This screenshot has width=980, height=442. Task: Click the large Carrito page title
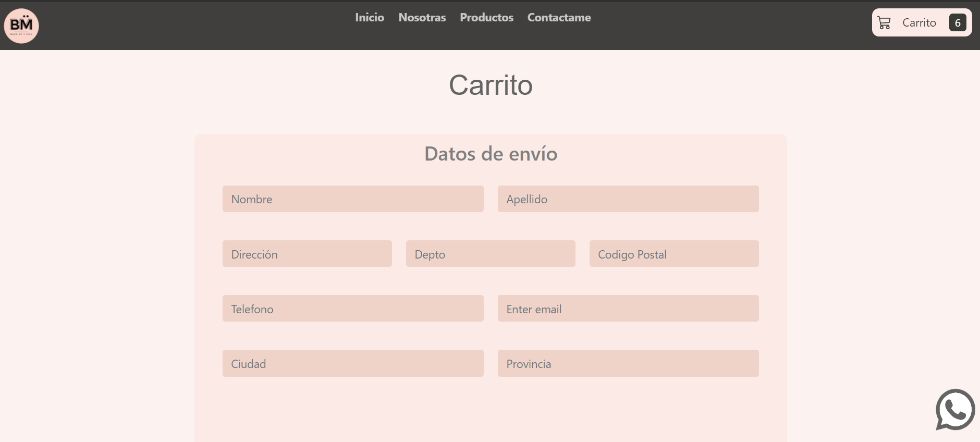[x=491, y=85]
